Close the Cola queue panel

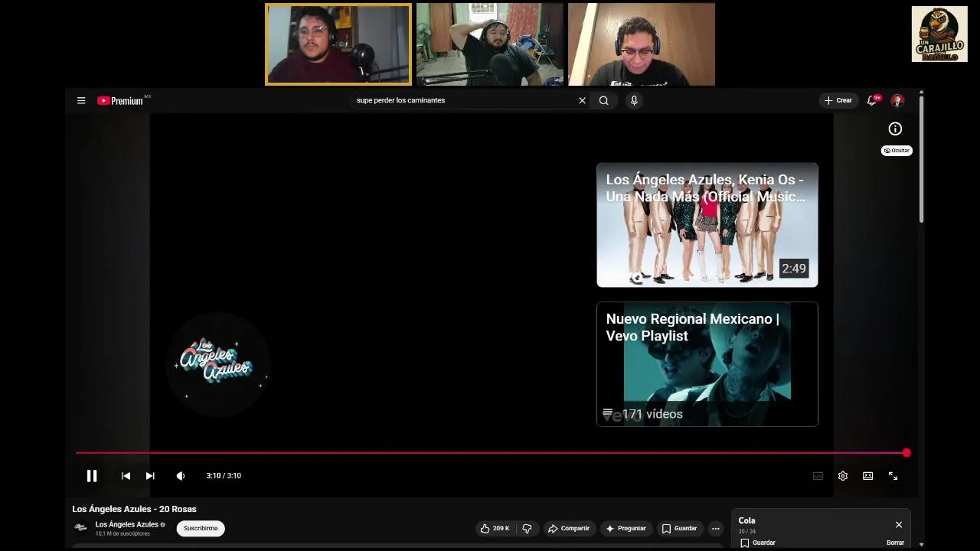point(898,525)
